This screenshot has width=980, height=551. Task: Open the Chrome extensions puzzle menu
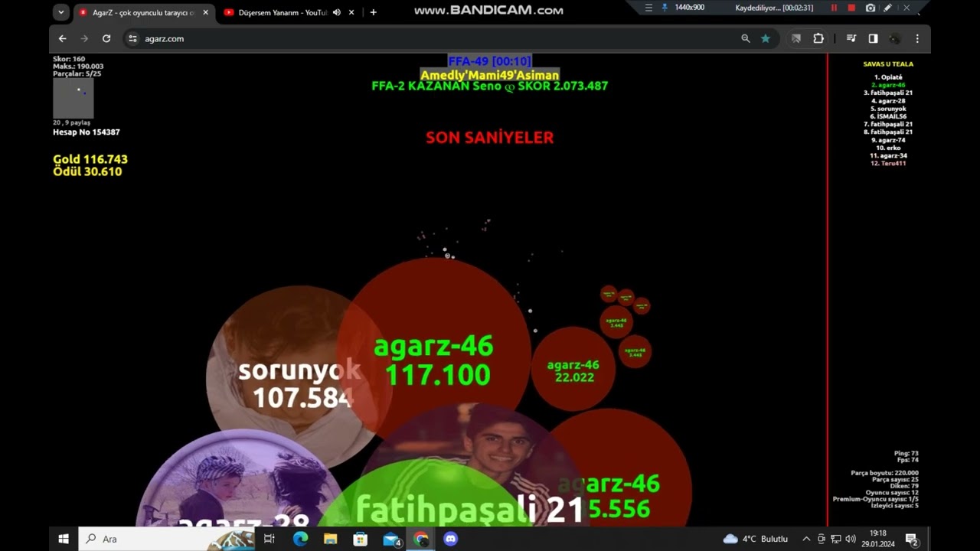click(x=818, y=38)
